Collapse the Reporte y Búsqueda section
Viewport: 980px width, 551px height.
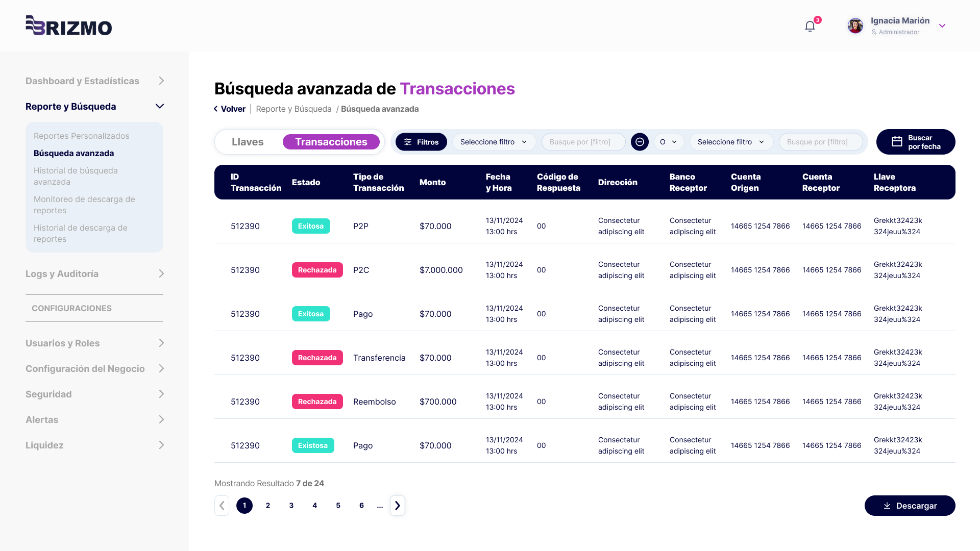click(159, 106)
